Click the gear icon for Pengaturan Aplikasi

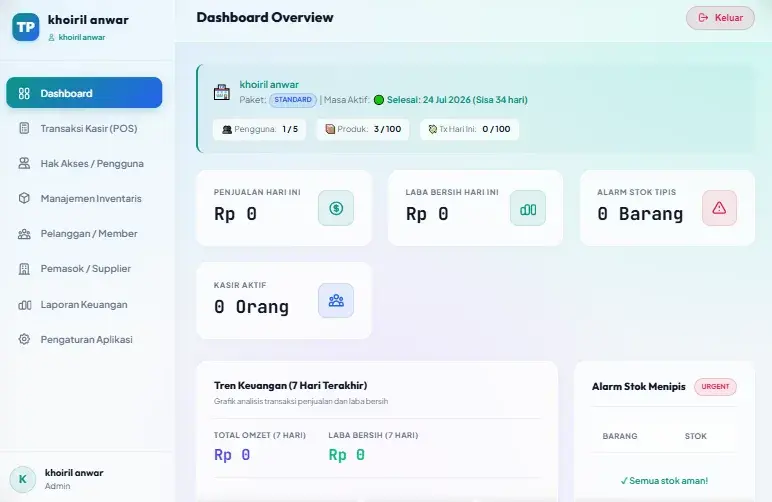click(x=24, y=339)
